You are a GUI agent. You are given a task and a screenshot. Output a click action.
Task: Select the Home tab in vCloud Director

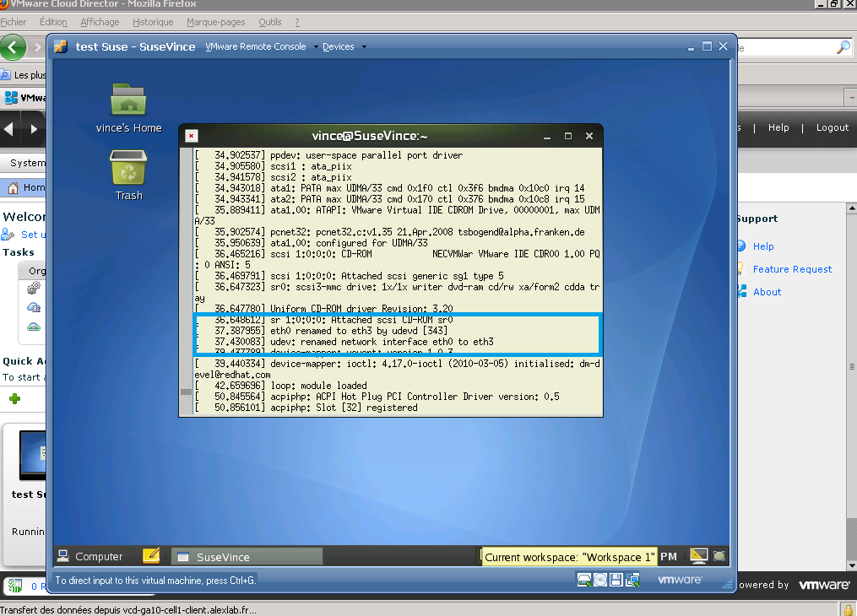(24, 187)
